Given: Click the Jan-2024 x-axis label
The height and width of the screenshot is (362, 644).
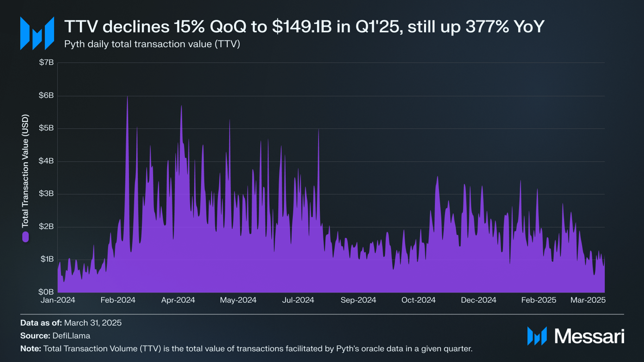Looking at the screenshot, I should [58, 300].
